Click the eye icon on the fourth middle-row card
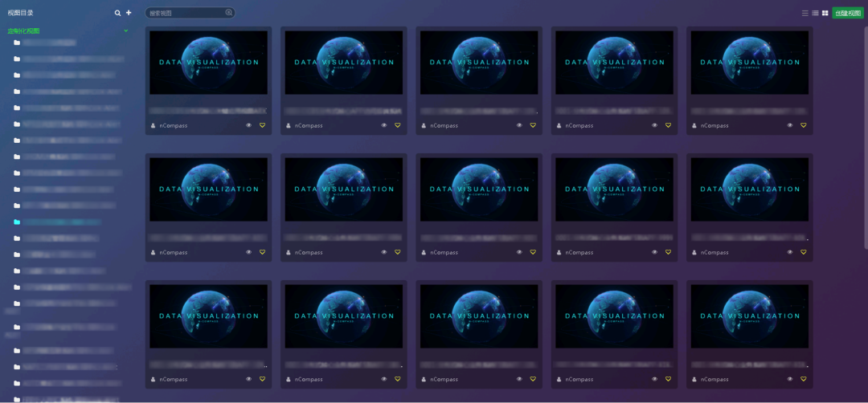Screen dimensions: 868x403 (x=655, y=252)
